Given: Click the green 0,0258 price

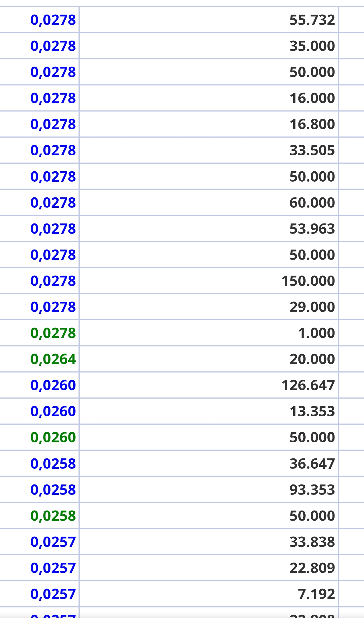Looking at the screenshot, I should (53, 516).
